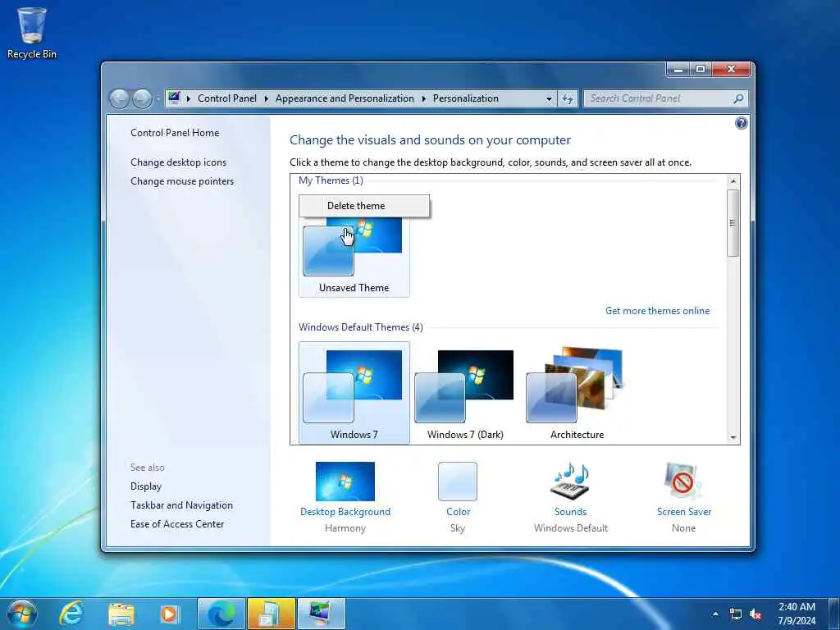
Task: Click the Refresh button in address bar
Action: click(568, 99)
